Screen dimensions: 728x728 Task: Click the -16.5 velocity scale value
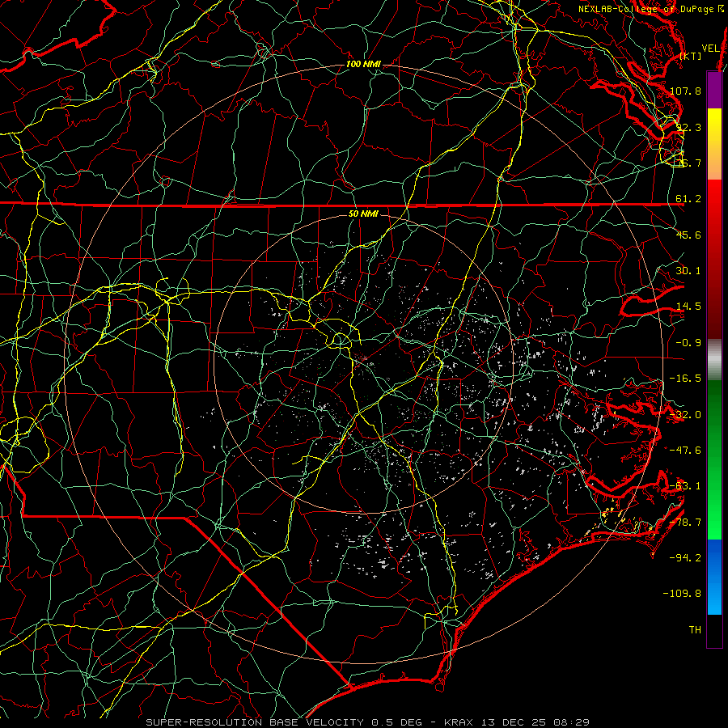click(685, 379)
